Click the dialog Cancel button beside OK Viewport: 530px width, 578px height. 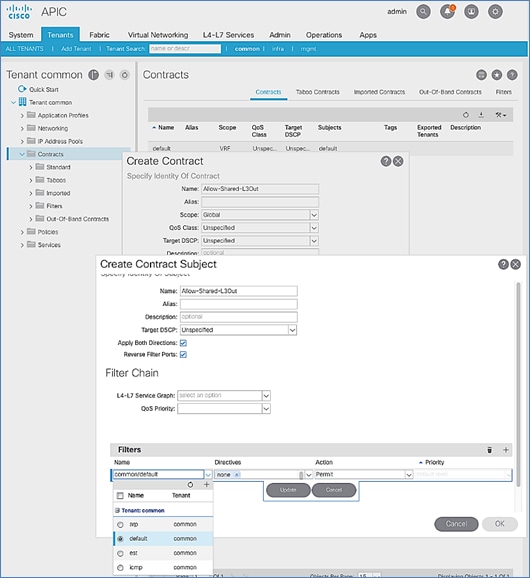(x=456, y=524)
